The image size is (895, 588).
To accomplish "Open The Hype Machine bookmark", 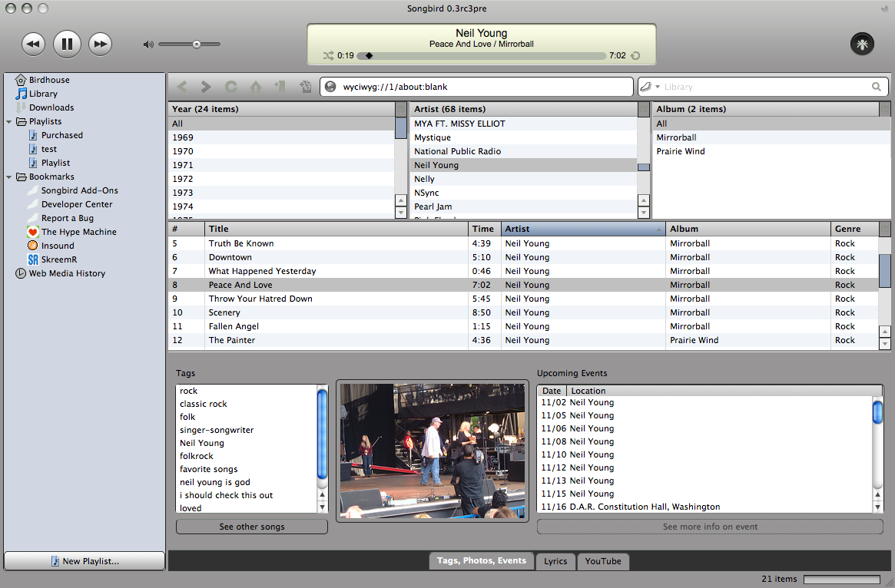I will pyautogui.click(x=78, y=232).
